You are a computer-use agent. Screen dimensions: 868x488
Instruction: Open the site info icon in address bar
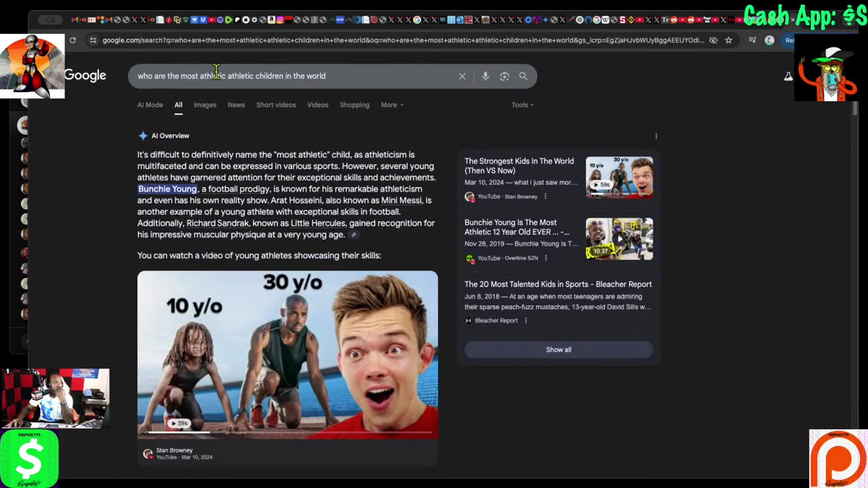click(93, 40)
